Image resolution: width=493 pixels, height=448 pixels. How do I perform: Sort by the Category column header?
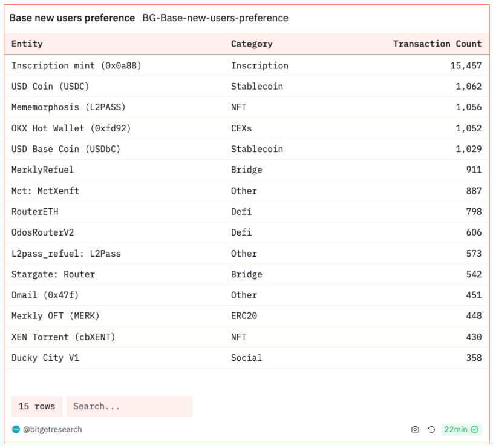coord(252,44)
